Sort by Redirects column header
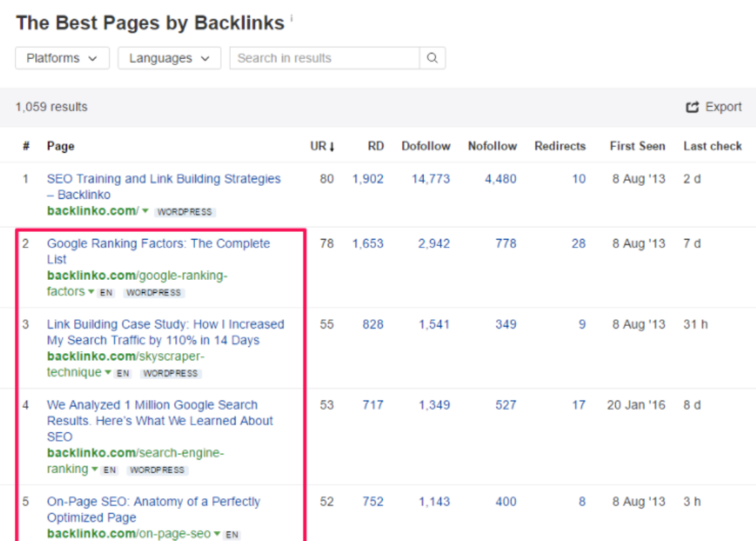The height and width of the screenshot is (541, 756). (560, 146)
